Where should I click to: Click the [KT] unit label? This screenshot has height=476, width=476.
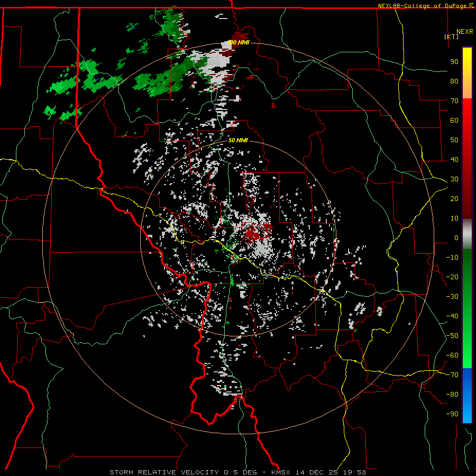pyautogui.click(x=452, y=36)
